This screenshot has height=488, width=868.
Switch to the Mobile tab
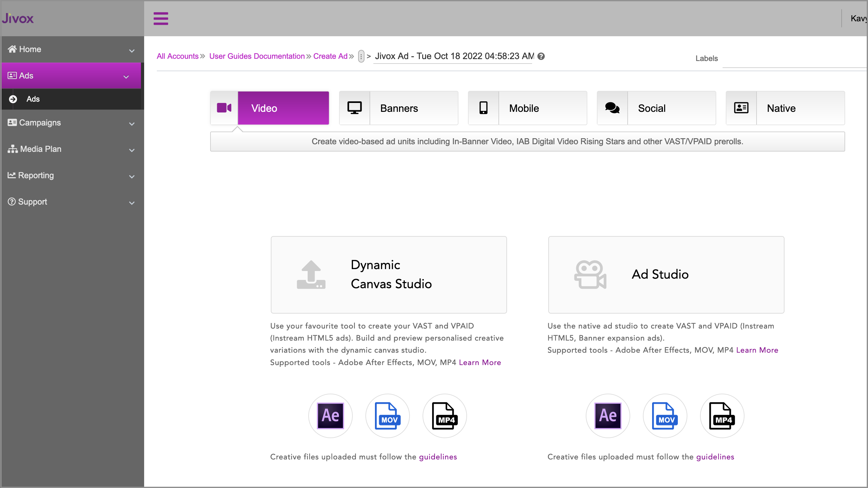point(527,108)
